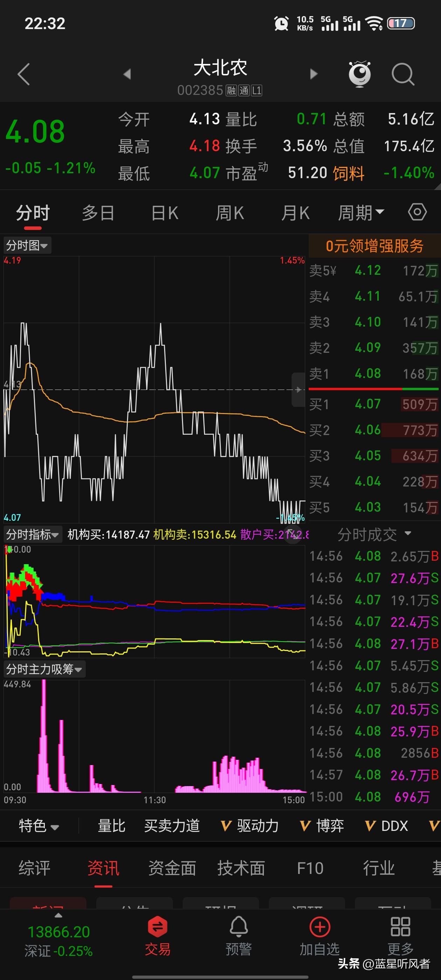Tap the 卖1 ask row at 4.08
Image resolution: width=441 pixels, height=980 pixels.
(x=374, y=373)
